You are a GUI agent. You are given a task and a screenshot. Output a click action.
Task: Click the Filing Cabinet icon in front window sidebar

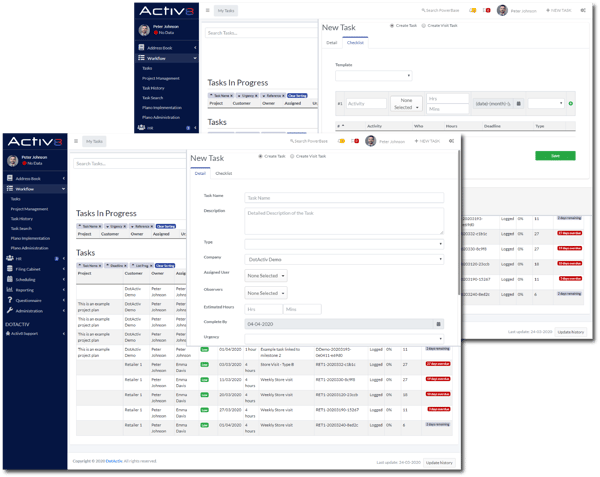pyautogui.click(x=10, y=269)
